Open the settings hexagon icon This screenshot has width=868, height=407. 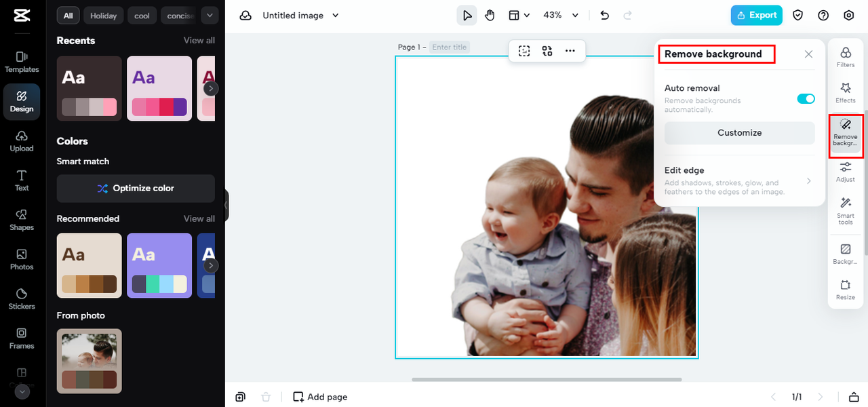click(x=848, y=15)
